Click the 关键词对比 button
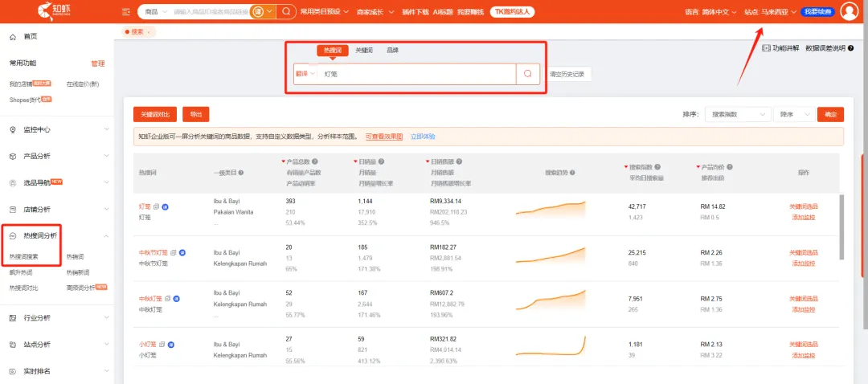The width and height of the screenshot is (868, 384). click(154, 115)
